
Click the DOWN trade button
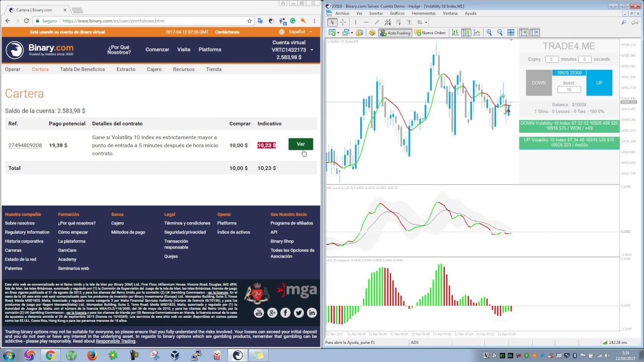click(x=539, y=82)
